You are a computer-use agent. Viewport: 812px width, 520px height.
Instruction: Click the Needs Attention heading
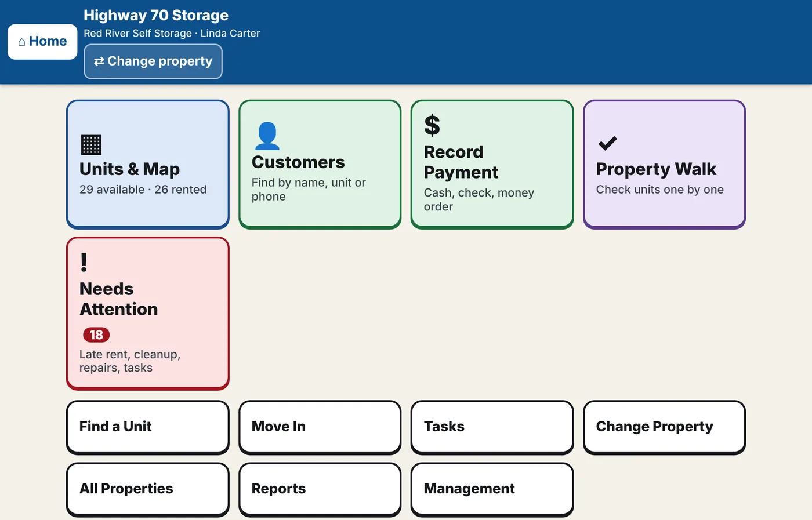coord(118,299)
